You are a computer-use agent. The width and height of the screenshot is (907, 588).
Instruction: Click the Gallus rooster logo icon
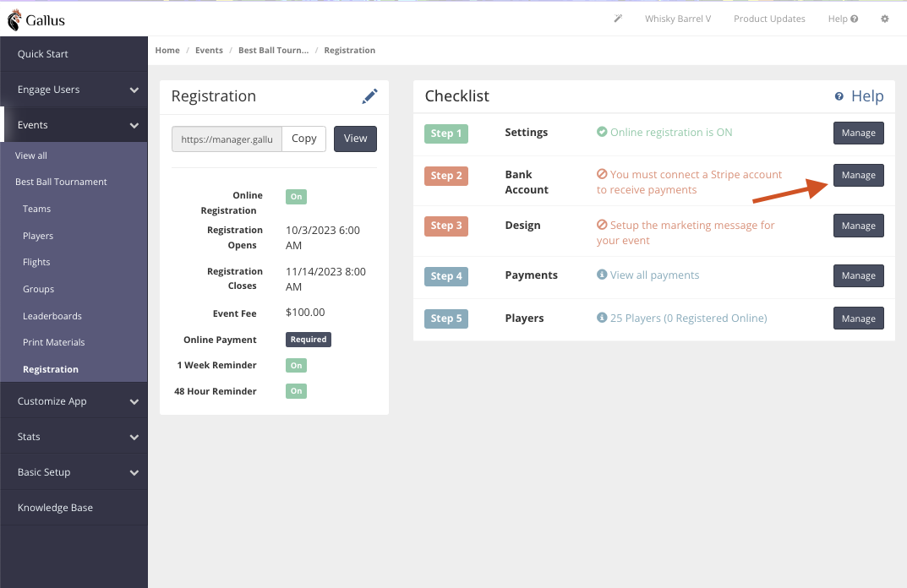[14, 19]
